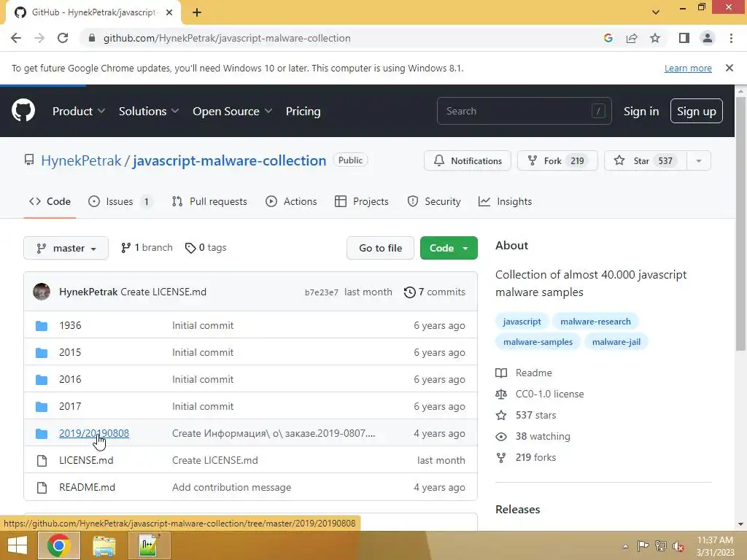Click the malware-research topic tag
This screenshot has width=747, height=560.
(x=595, y=322)
